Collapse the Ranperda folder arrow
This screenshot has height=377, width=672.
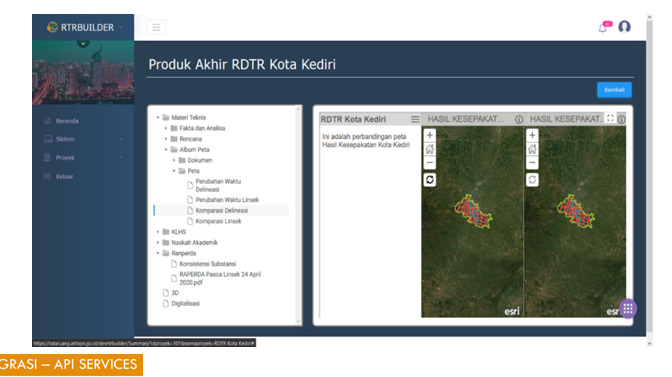point(158,253)
